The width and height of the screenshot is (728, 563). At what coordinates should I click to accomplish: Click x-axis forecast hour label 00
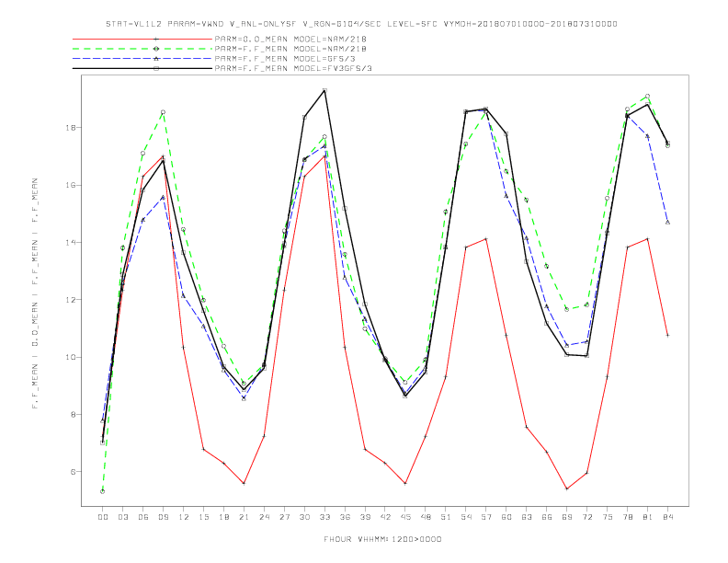(x=103, y=517)
